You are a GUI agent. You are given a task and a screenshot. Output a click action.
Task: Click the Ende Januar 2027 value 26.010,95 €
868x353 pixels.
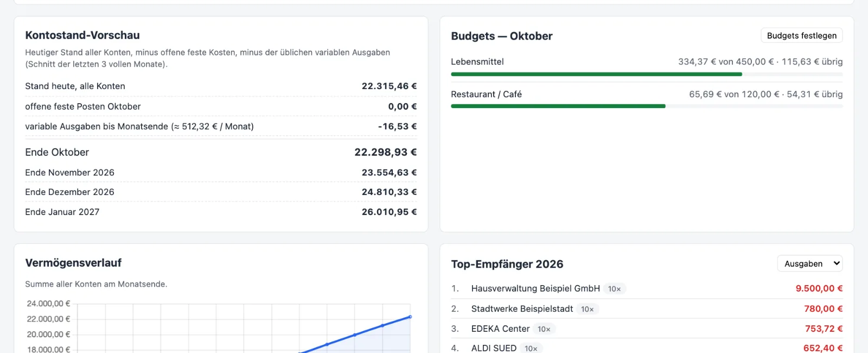(390, 212)
